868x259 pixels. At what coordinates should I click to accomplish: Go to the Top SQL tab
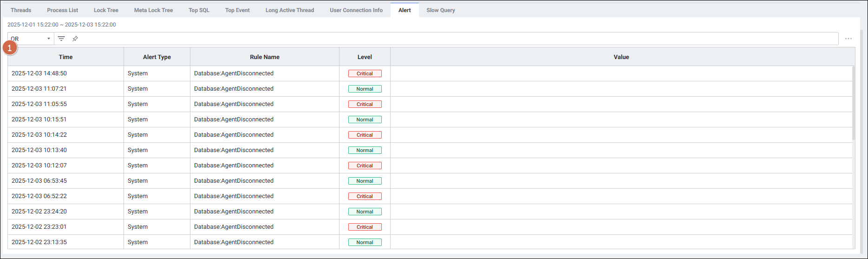199,10
